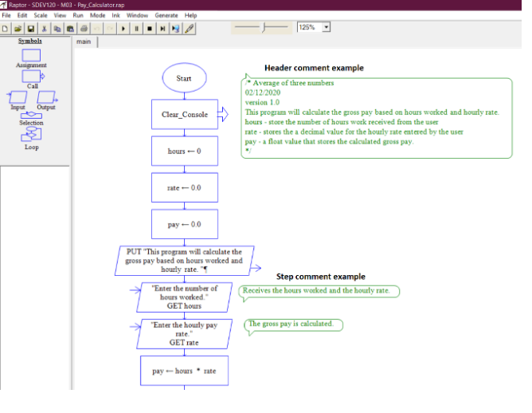Open the Edit menu
The height and width of the screenshot is (413, 532).
[x=22, y=15]
